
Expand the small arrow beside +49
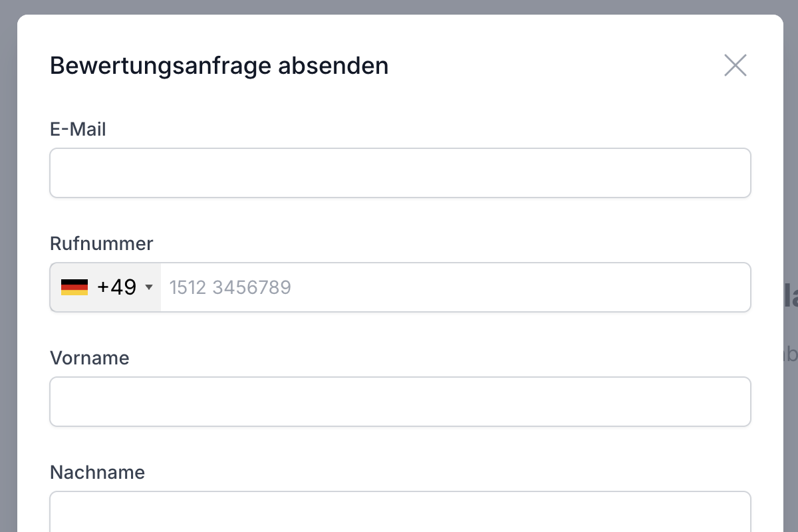[149, 287]
